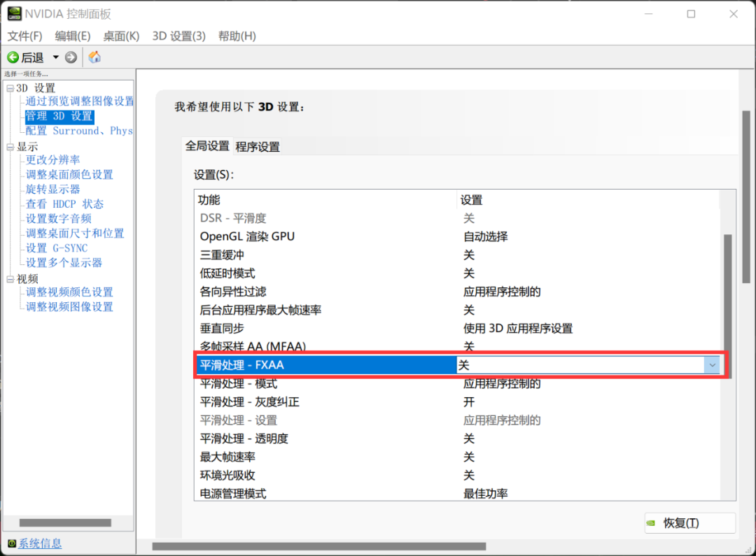Collapse the 显示 tree node
Image resolution: width=756 pixels, height=556 pixels.
click(10, 148)
